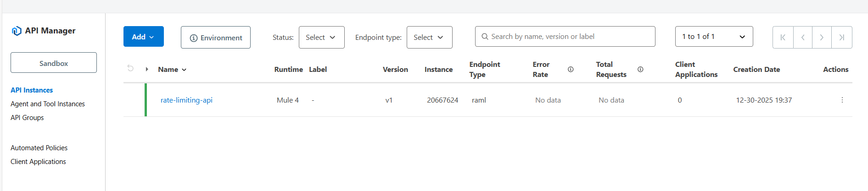Screen dimensions: 868x191
Task: Open Agent and Tool Instances section
Action: point(48,104)
